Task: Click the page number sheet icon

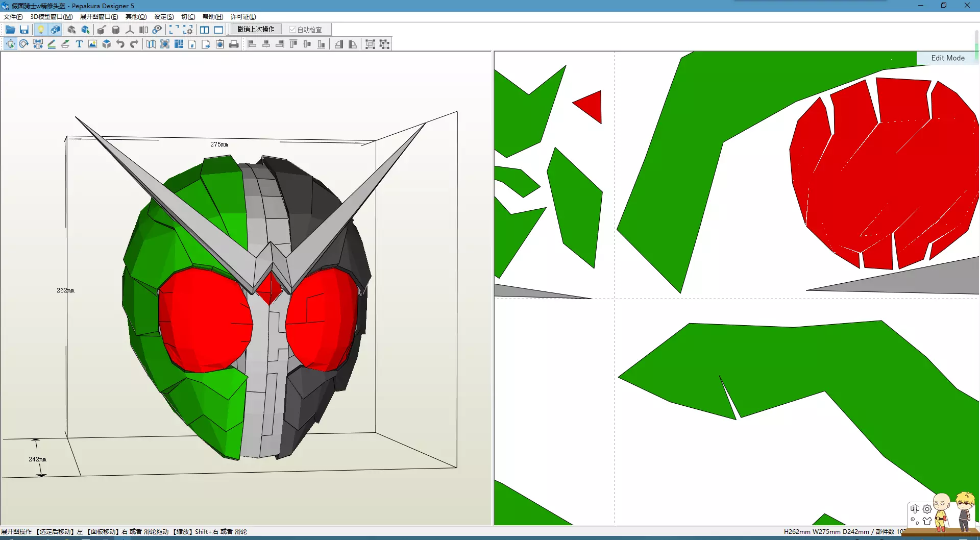Action: 192,44
